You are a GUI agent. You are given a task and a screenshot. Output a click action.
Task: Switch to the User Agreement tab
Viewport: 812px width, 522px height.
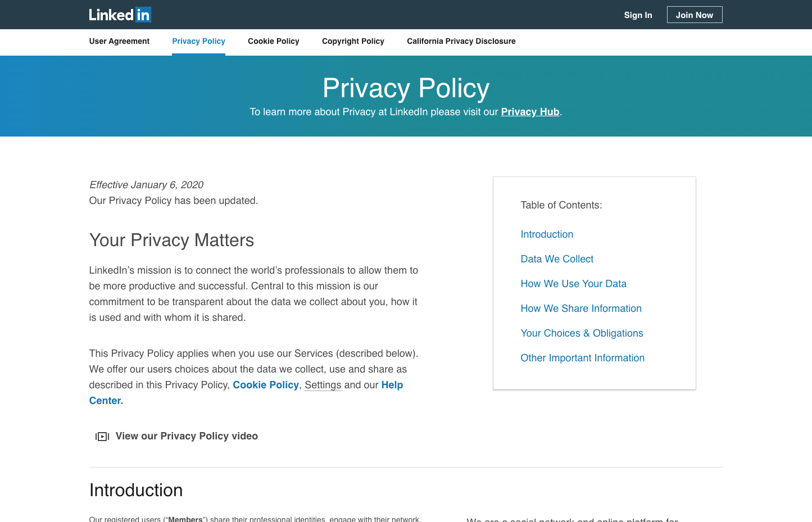(119, 41)
